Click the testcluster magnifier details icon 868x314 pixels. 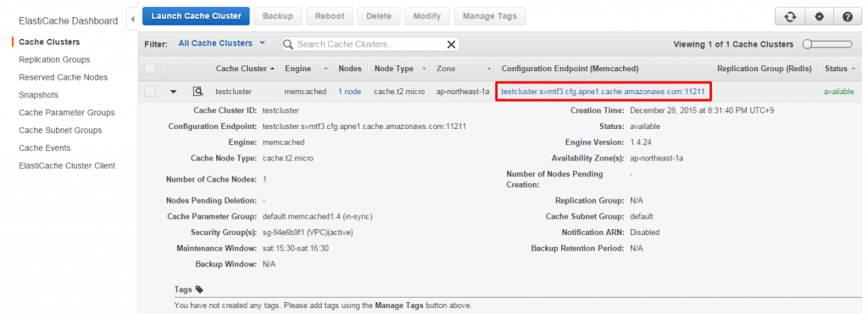click(198, 92)
